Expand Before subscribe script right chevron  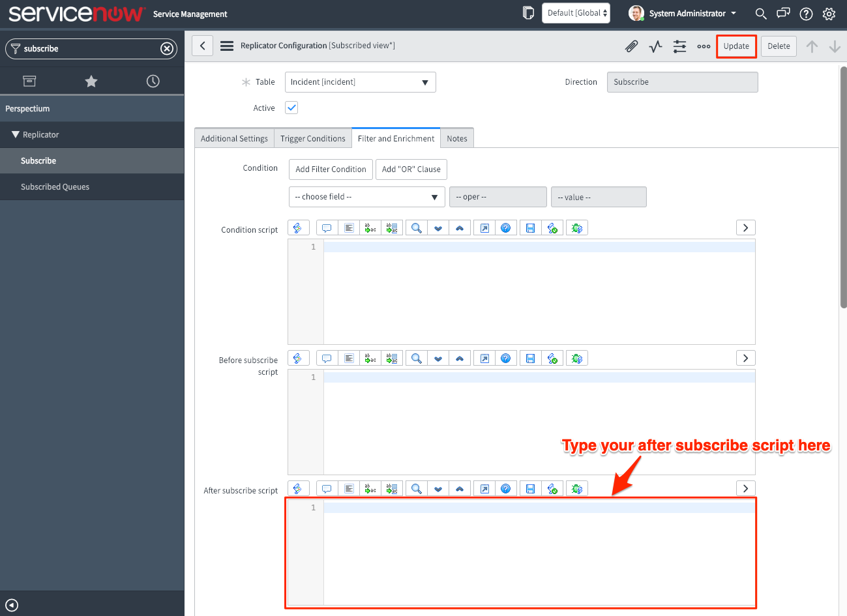click(x=745, y=358)
